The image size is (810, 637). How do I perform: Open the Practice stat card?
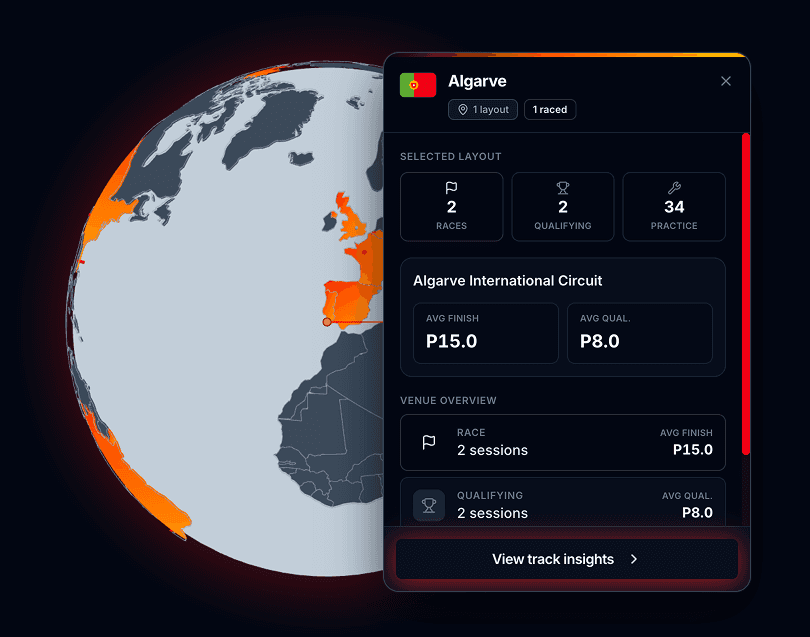[674, 207]
